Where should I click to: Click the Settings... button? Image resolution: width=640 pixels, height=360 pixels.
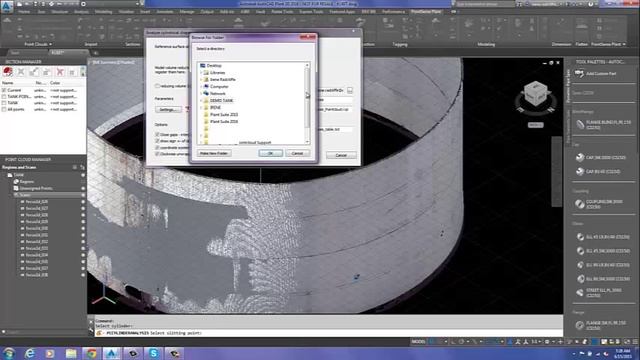click(168, 110)
